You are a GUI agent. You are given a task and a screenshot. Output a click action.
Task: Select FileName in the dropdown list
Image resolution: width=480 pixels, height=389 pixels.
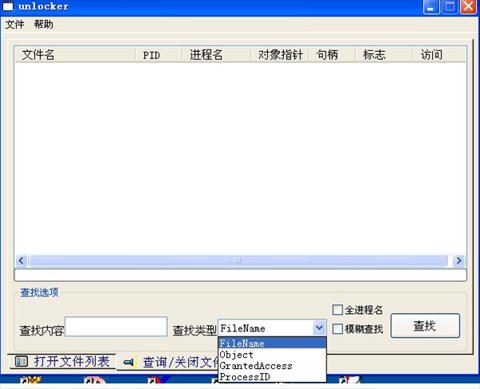[272, 343]
